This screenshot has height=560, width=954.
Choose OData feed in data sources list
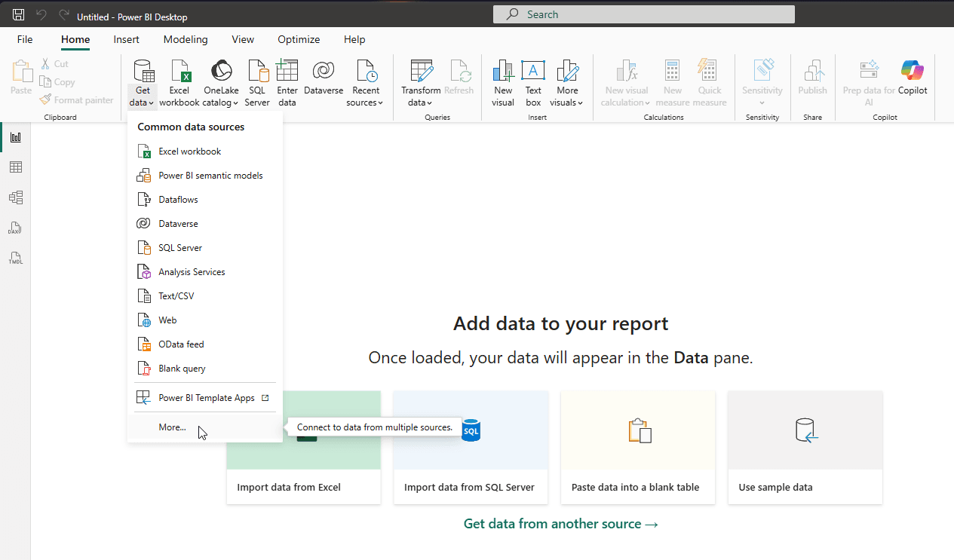(x=205, y=344)
